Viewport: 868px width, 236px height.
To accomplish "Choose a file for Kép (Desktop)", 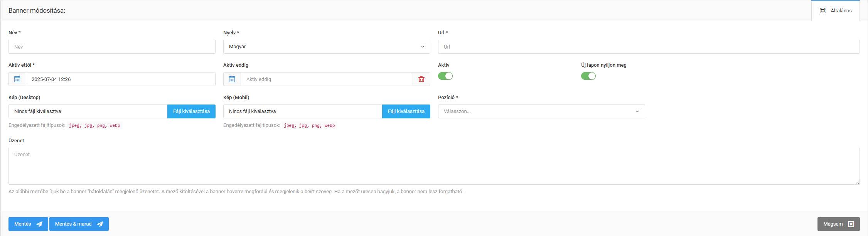I will [191, 111].
